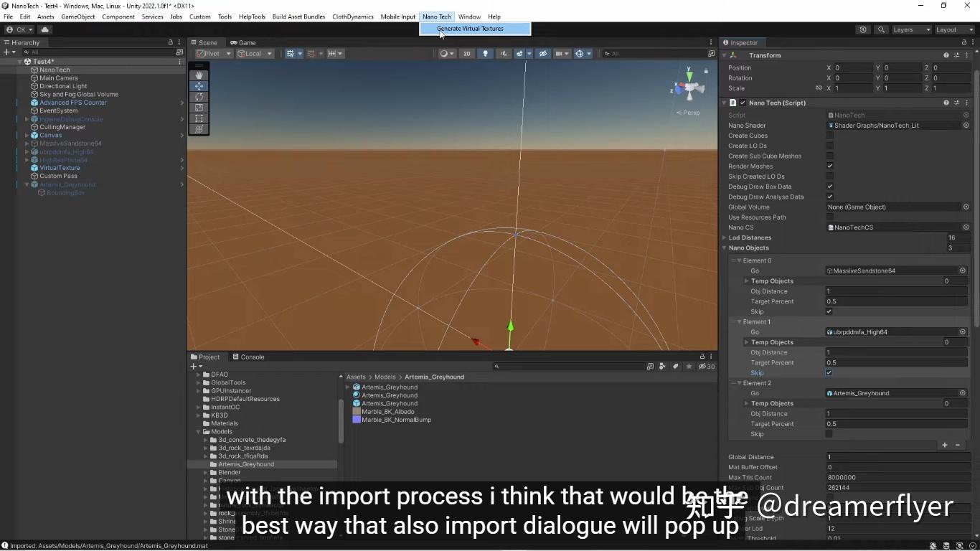Viewport: 980px width, 551px height.
Task: Select the Move tool in the toolbar
Action: pyautogui.click(x=199, y=86)
